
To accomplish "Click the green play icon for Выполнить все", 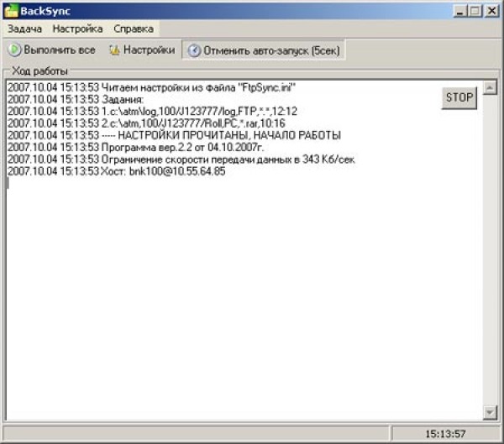I will (x=14, y=50).
